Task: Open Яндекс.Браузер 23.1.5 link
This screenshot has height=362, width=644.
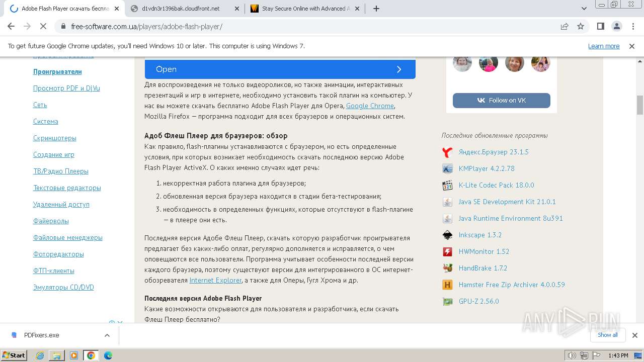Action: tap(494, 152)
